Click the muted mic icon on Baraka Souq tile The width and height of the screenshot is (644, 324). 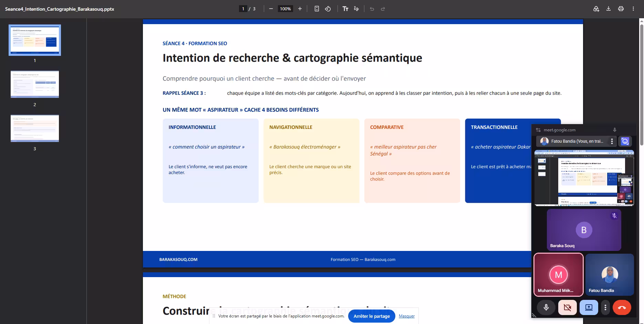pyautogui.click(x=614, y=216)
